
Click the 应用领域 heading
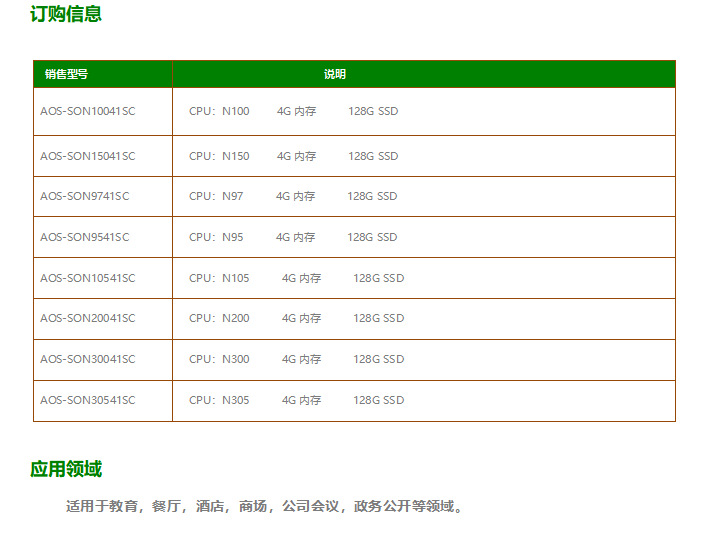coord(66,469)
